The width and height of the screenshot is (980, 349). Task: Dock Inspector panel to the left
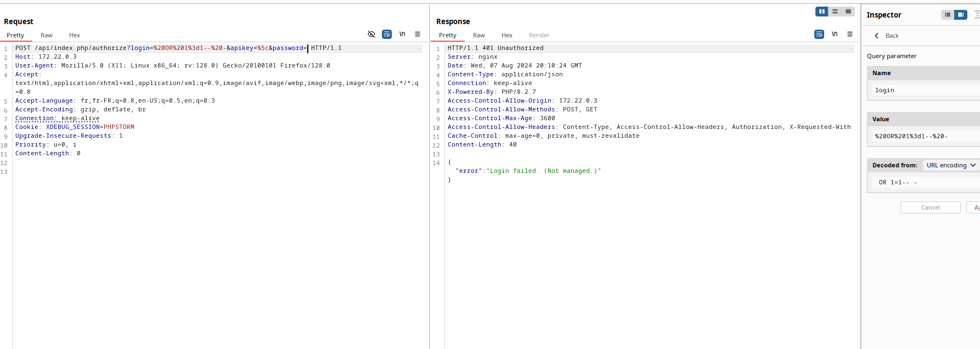[x=948, y=15]
